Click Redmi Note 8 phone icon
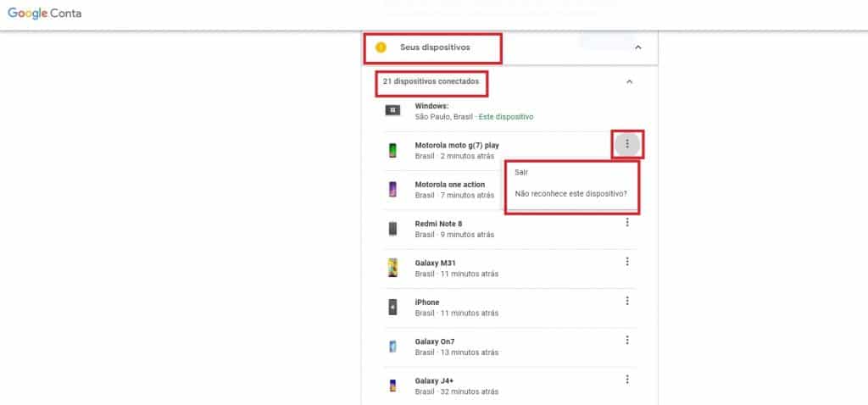The image size is (868, 405). click(x=392, y=229)
